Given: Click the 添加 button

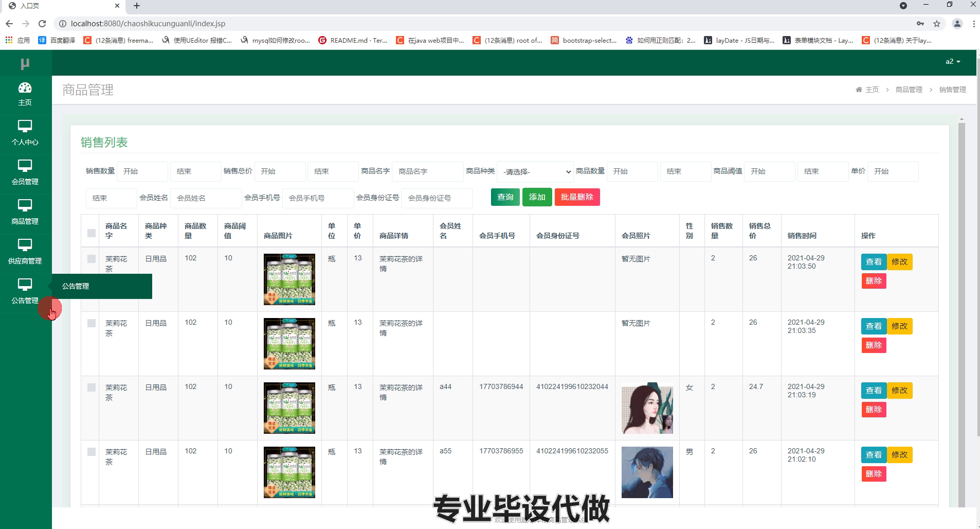Looking at the screenshot, I should click(537, 197).
